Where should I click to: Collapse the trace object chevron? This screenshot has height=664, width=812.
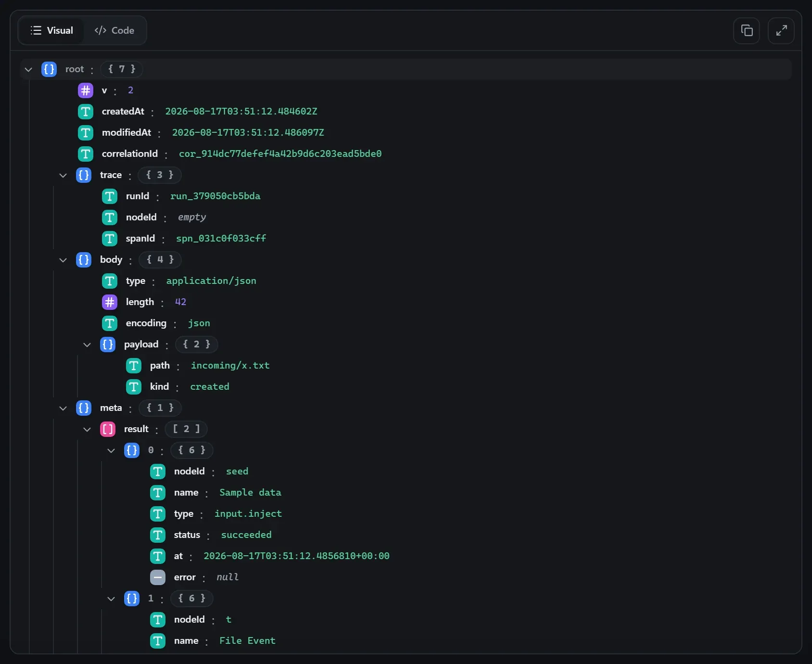63,175
